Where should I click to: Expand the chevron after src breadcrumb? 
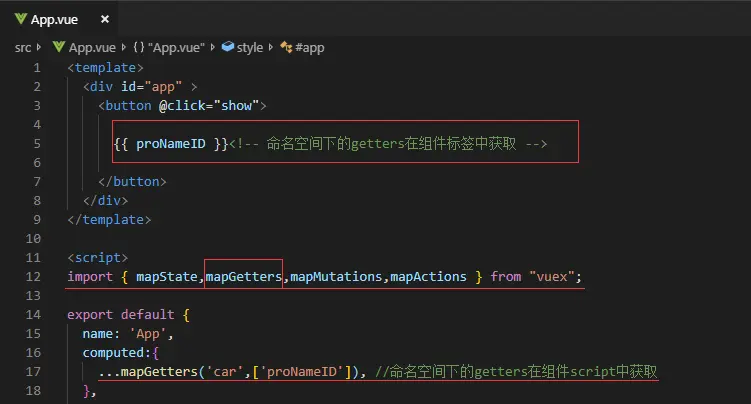coord(39,47)
